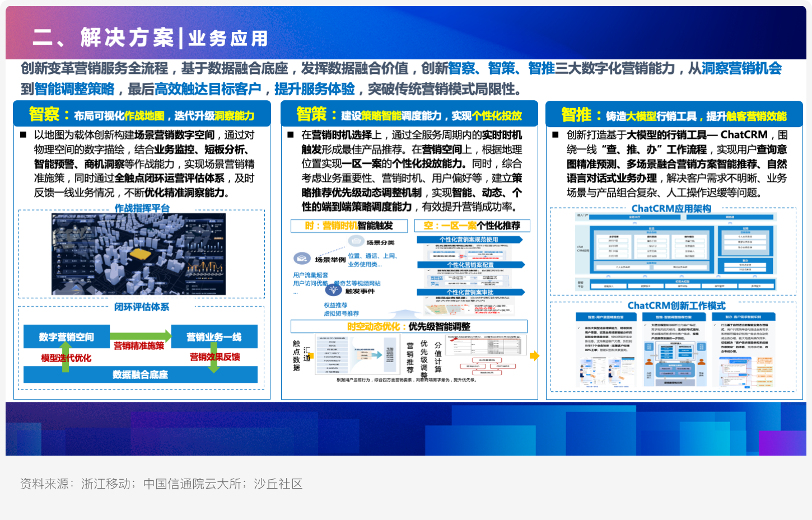Select the 智察 panel header
The image size is (812, 520).
[142, 115]
